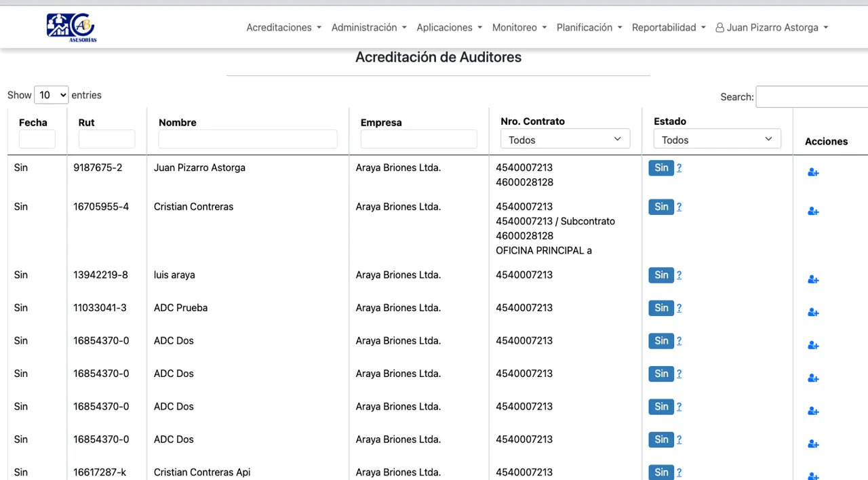
Task: Open the Estado filter dropdown
Action: point(717,139)
